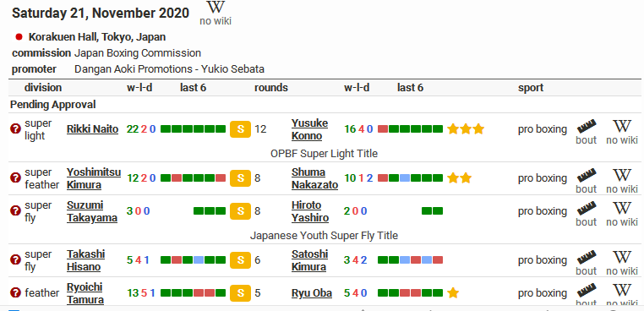Screen dimensions: 644x311
Task: Click the red dot next to Korakuen Hall
Action: [x=19, y=37]
